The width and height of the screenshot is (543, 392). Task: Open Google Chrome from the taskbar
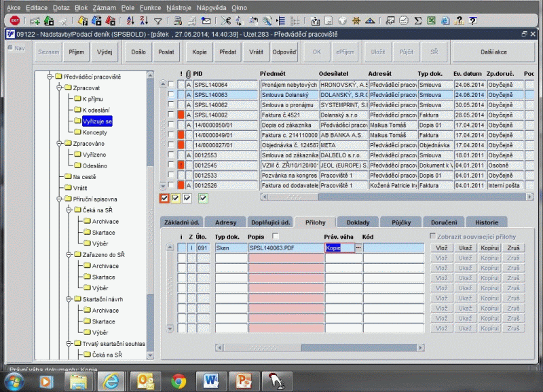[x=179, y=381]
